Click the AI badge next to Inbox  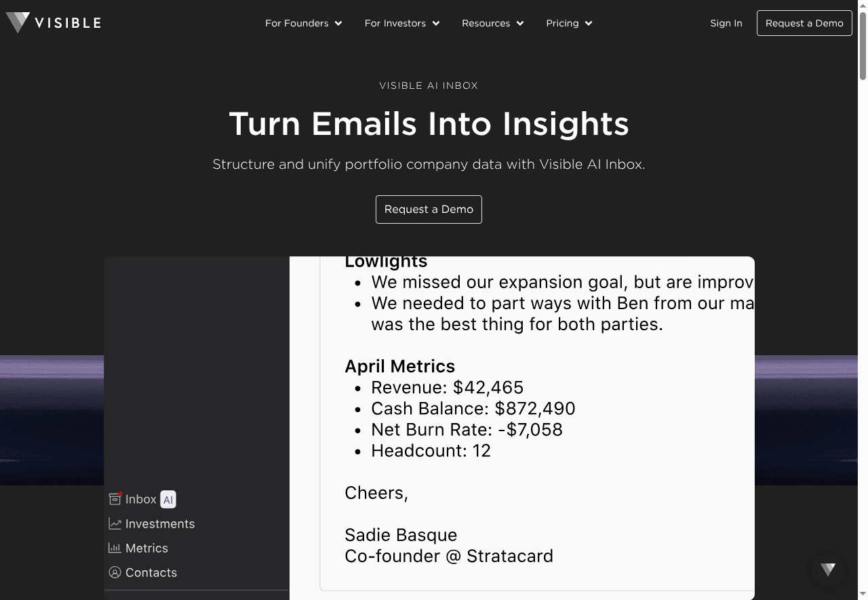(x=168, y=500)
